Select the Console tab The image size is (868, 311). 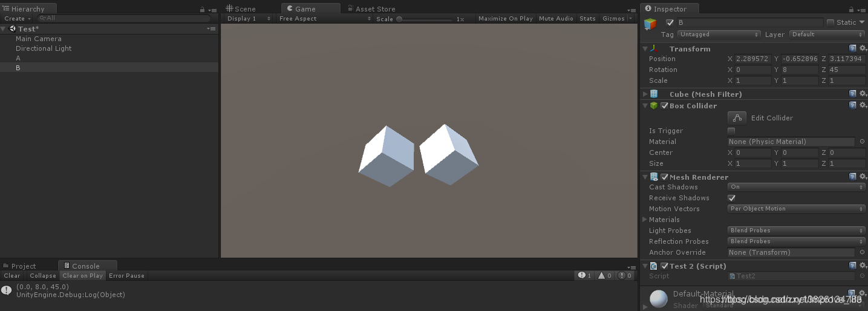[87, 266]
